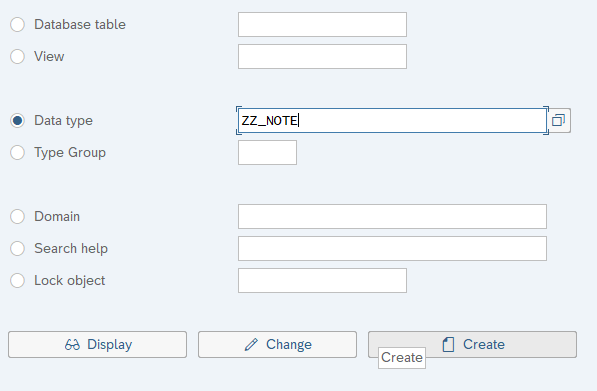Click the Search help input field
This screenshot has width=597, height=391.
(392, 248)
